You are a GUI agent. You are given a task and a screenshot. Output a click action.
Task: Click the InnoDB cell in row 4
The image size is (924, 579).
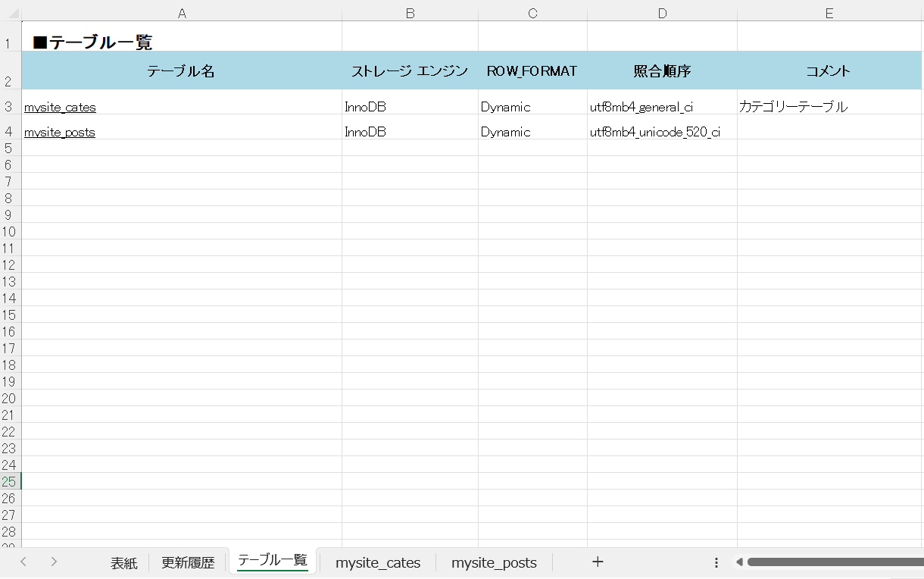365,132
